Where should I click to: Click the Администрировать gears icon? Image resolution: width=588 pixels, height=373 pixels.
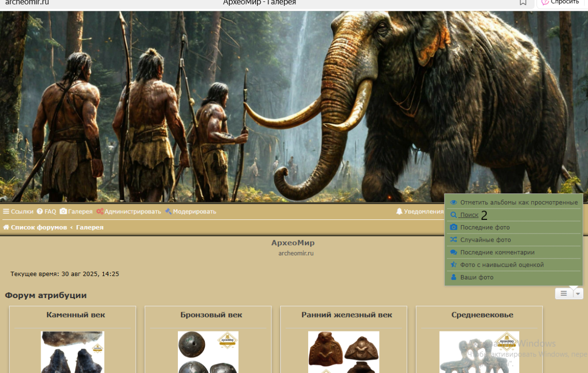tap(99, 211)
